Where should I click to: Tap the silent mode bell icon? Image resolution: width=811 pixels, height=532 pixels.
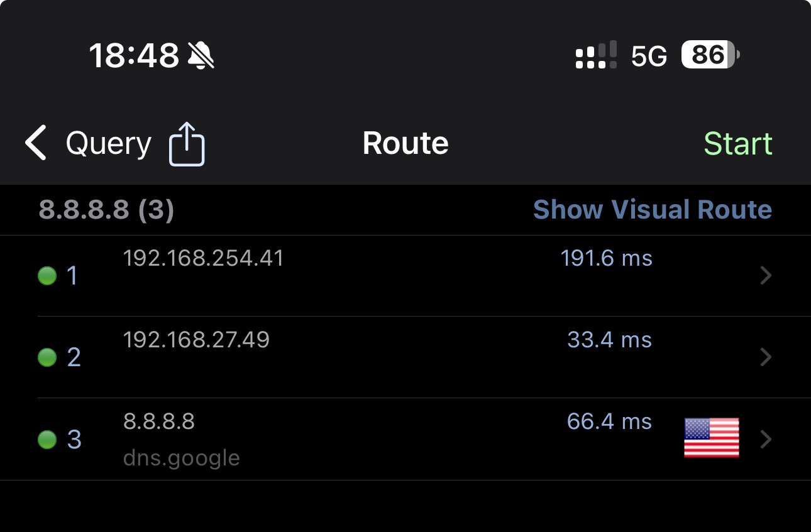pos(201,56)
